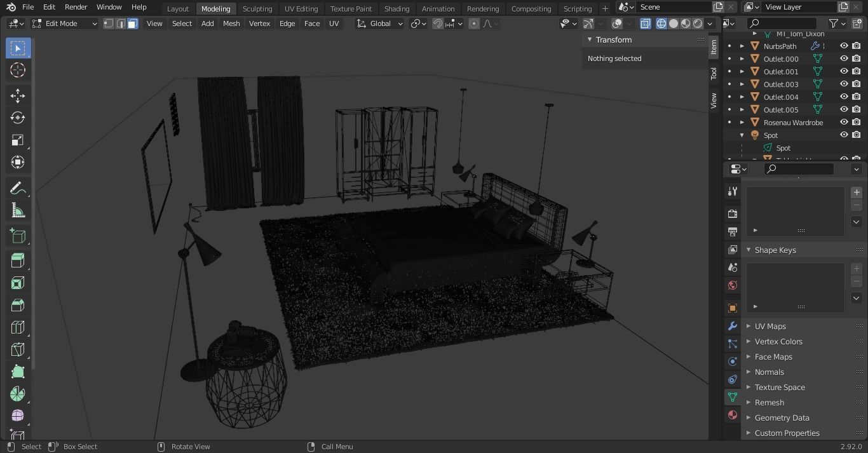Activate the Loop Cut tool
Screen dimensions: 868x453
point(18,327)
